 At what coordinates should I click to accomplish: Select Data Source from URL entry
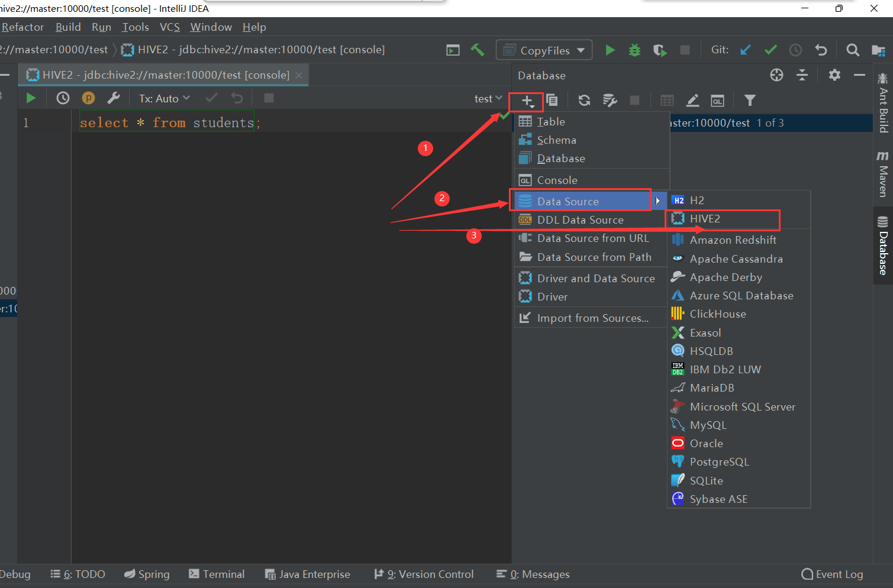[x=592, y=238]
